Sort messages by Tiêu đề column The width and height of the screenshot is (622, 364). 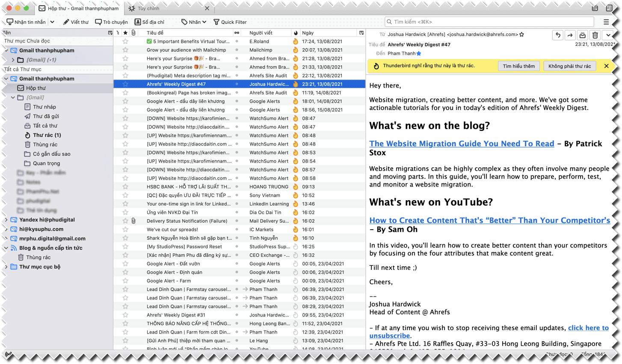[x=185, y=33]
